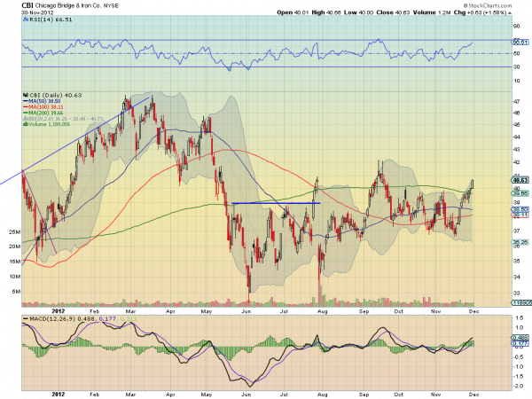
Task: Click the Volume 1.2M header value
Action: [x=432, y=12]
